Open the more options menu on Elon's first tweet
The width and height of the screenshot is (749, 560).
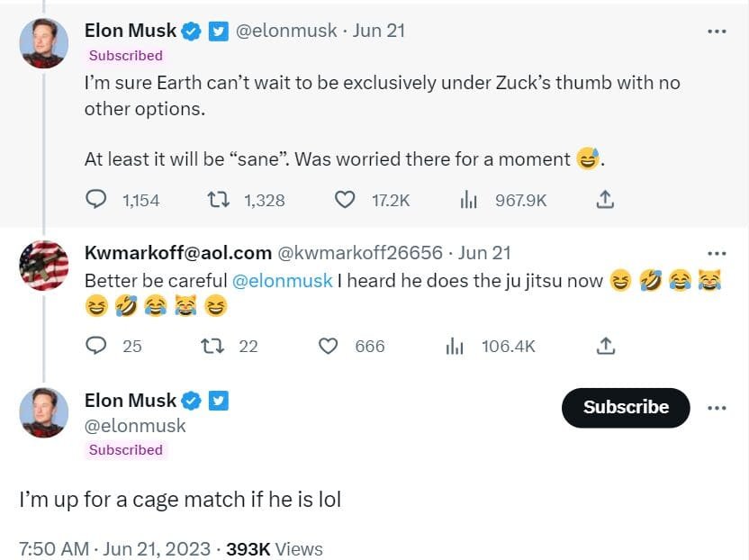point(717,30)
